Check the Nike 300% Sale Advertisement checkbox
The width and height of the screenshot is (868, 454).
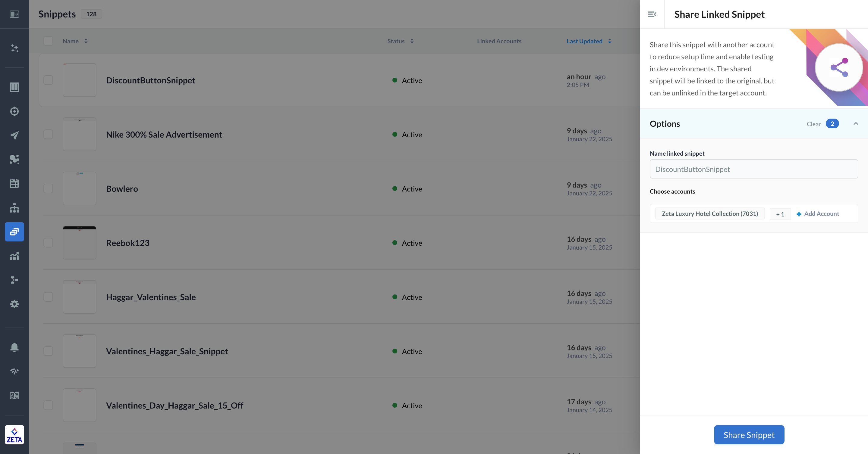pyautogui.click(x=48, y=134)
